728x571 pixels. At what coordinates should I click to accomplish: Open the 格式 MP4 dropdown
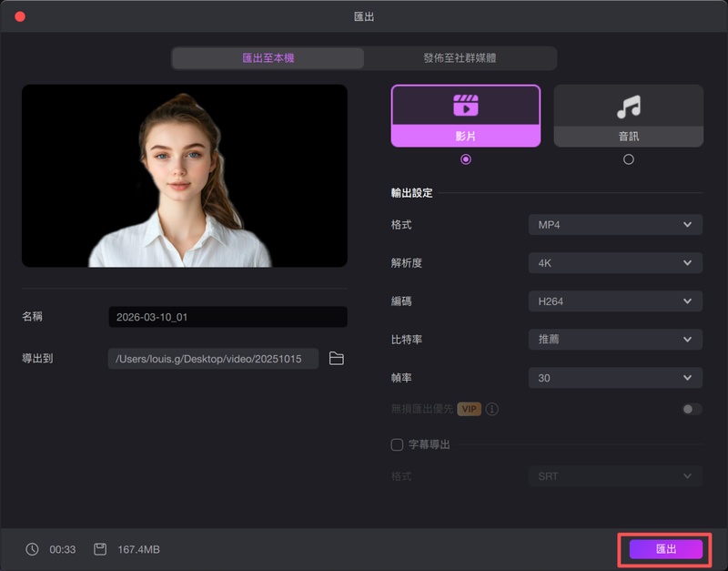click(x=615, y=225)
